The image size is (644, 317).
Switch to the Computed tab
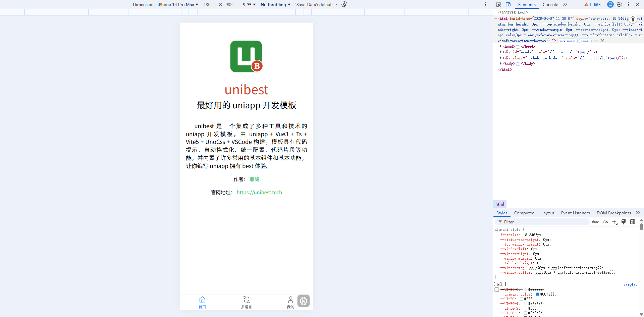(524, 213)
